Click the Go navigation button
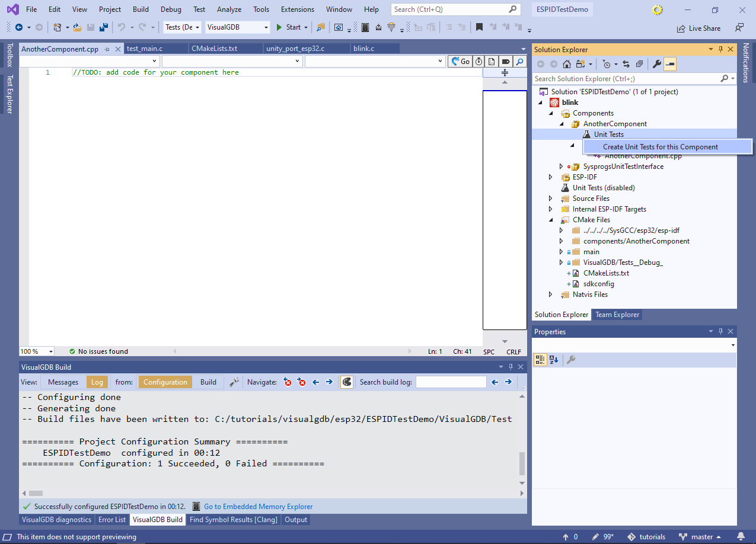The image size is (756, 544). coord(460,62)
